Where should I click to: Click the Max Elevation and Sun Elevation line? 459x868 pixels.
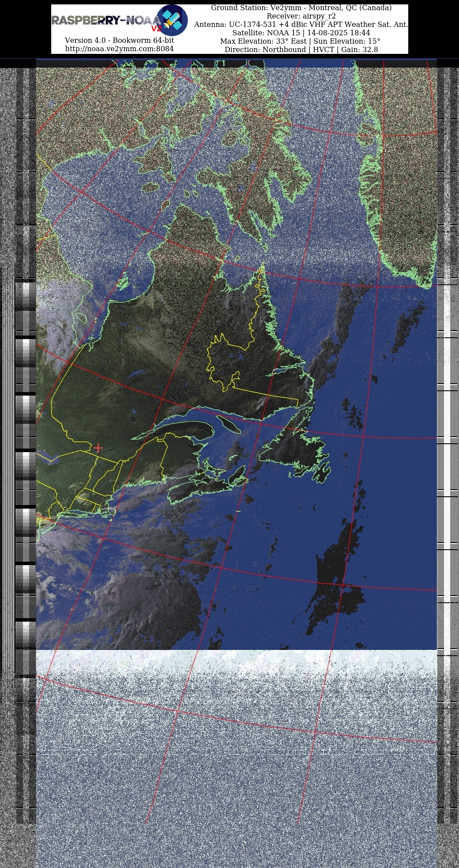pyautogui.click(x=301, y=41)
